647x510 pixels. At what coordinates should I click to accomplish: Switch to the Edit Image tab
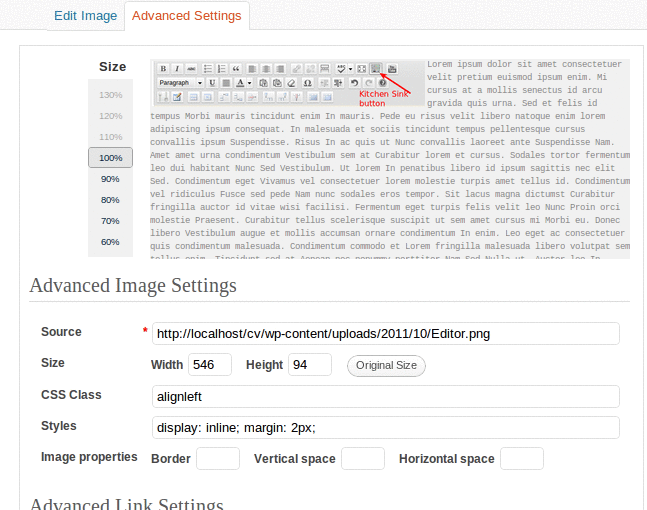tap(85, 16)
